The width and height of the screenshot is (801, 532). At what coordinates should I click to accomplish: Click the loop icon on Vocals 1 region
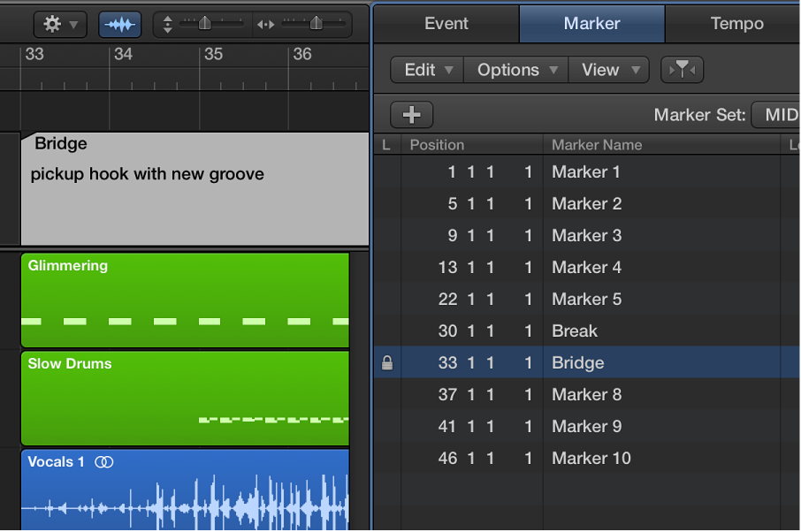[x=104, y=462]
